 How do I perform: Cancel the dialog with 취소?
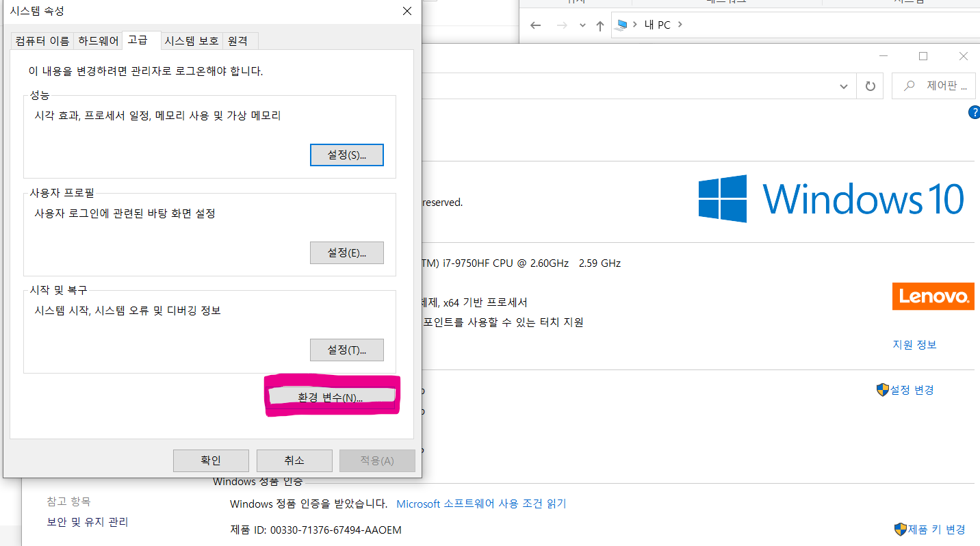pyautogui.click(x=294, y=460)
